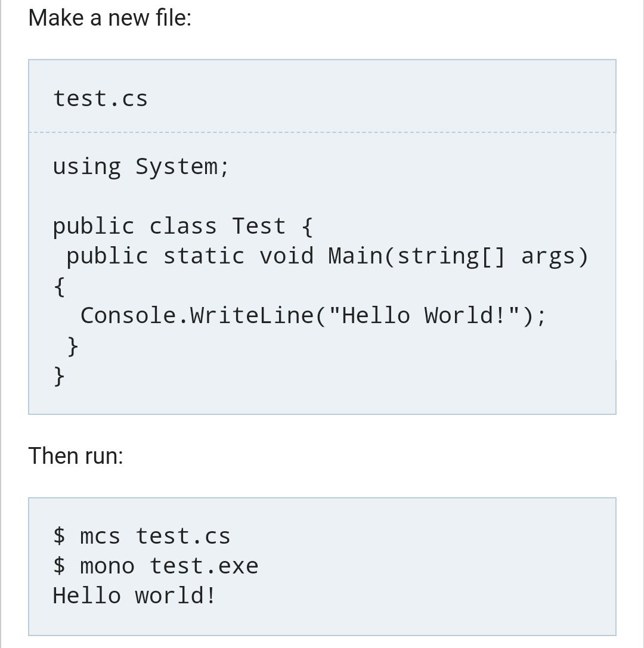
Task: Click the 'using System;' code line
Action: (141, 167)
